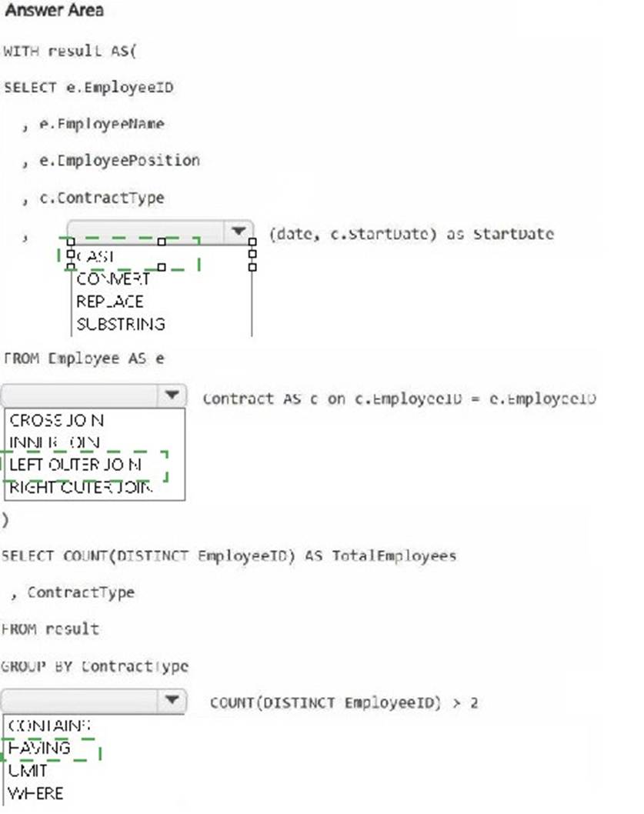The height and width of the screenshot is (814, 644).
Task: Click the Answer Area heading
Action: coord(55,10)
